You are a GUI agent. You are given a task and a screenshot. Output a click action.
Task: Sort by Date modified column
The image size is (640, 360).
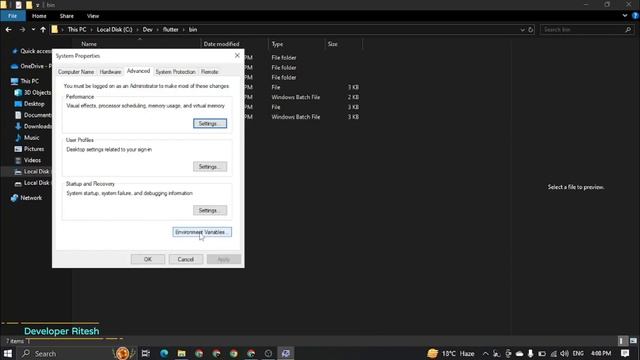pos(222,44)
